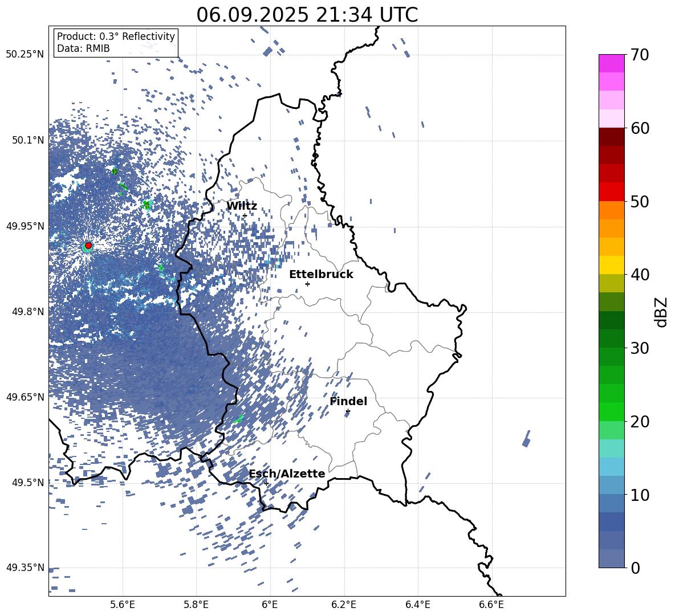
Task: Click the 'Product: 0.3° Reflectivity' legend text
Action: tap(116, 36)
